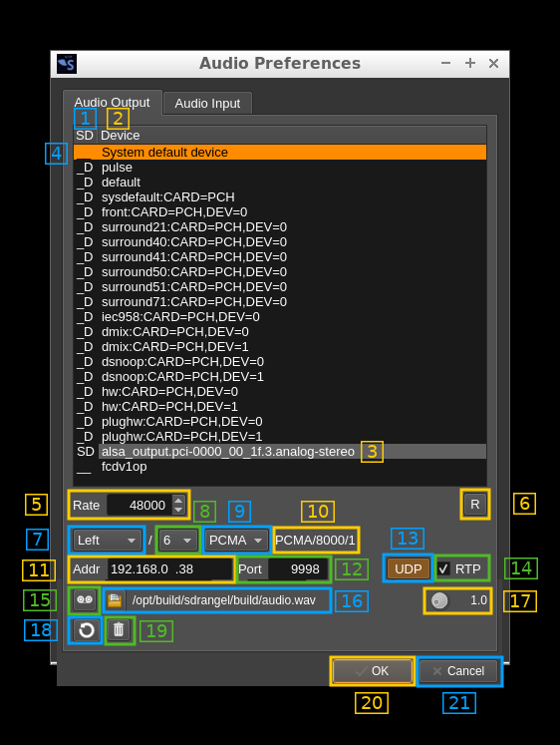The height and width of the screenshot is (745, 560).
Task: Click the Cancel button
Action: (x=459, y=671)
